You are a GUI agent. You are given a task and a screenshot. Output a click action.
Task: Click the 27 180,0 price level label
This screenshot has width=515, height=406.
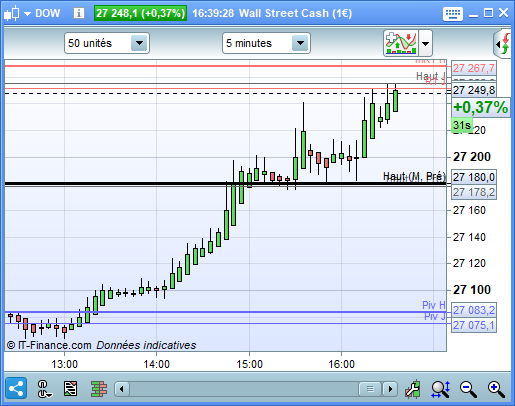coord(474,177)
